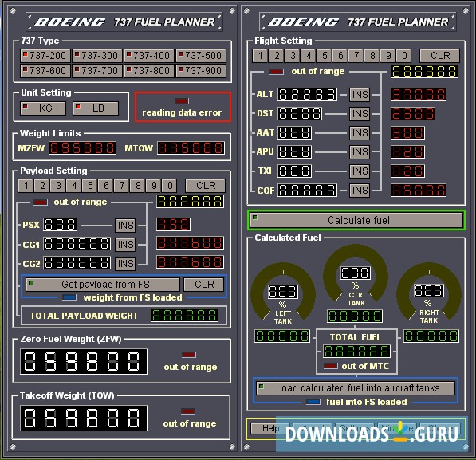
Task: Select the 737-700 aircraft type
Action: pos(97,71)
